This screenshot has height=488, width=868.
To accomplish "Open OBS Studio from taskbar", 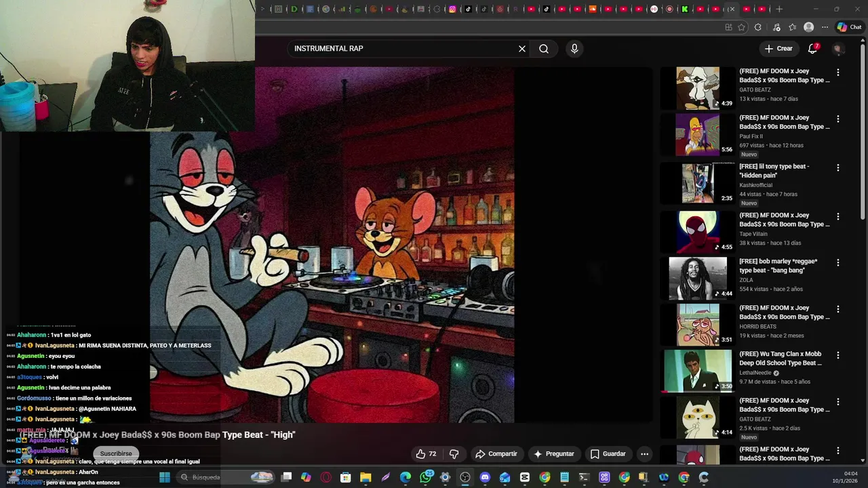I will coord(465,477).
